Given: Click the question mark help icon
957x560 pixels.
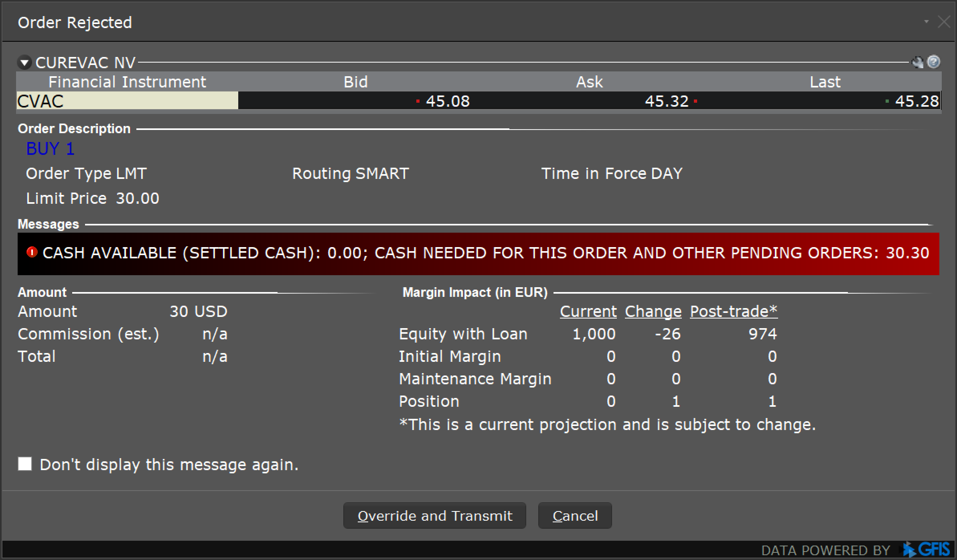Looking at the screenshot, I should (934, 62).
